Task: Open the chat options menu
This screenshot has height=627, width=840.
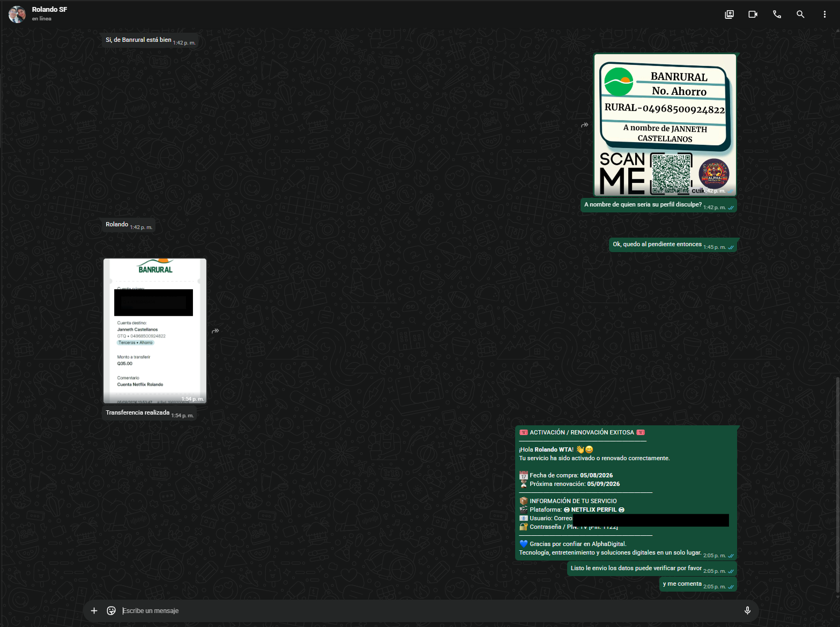Action: coord(824,14)
